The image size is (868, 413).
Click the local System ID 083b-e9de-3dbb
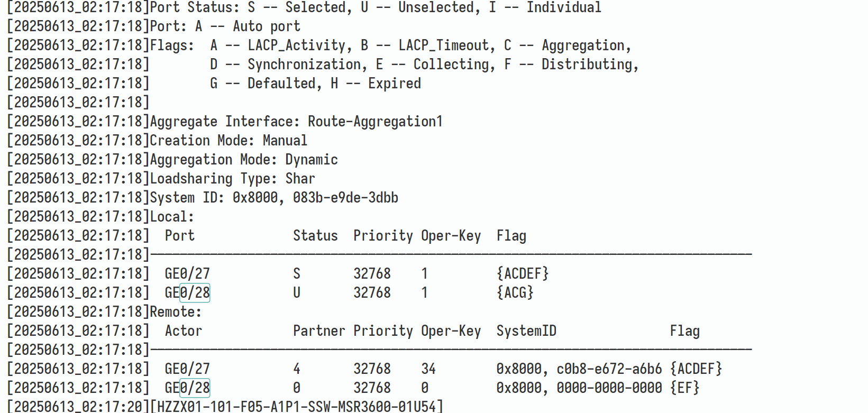click(345, 197)
